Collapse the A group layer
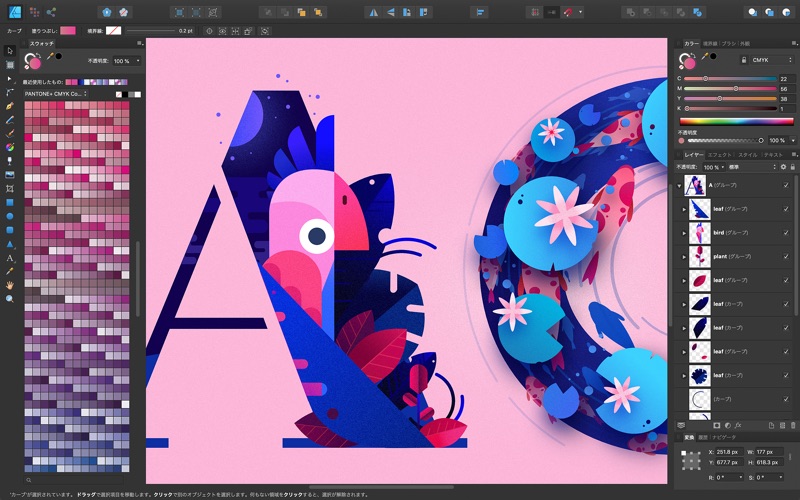This screenshot has height=500, width=800. (x=679, y=186)
